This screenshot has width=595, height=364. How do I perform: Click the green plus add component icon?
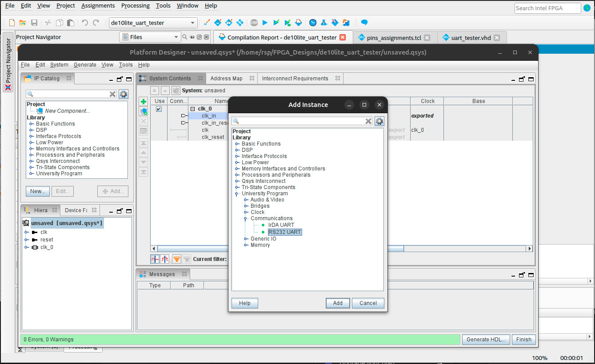[x=144, y=102]
